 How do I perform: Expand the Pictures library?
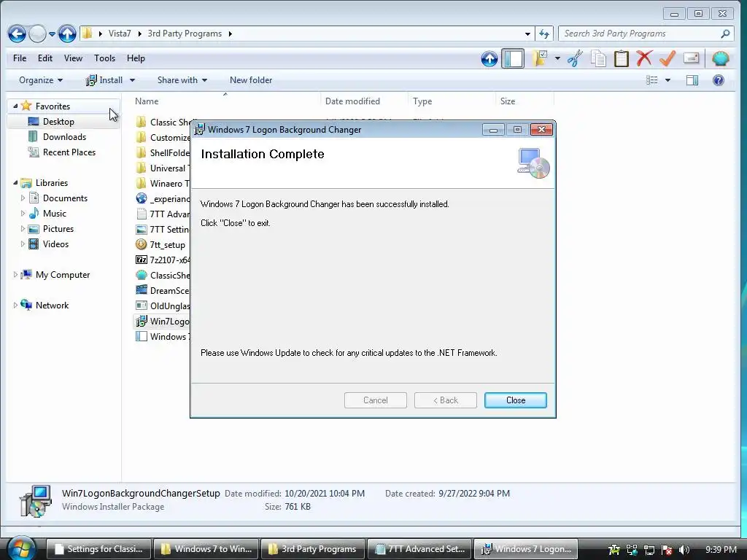pos(23,228)
